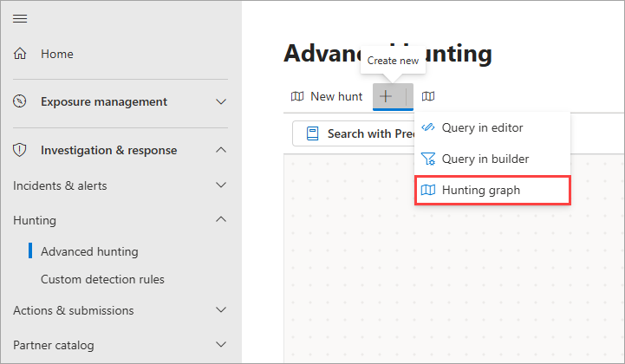Click the Query in builder funnel icon
This screenshot has width=625, height=364.
tap(427, 159)
